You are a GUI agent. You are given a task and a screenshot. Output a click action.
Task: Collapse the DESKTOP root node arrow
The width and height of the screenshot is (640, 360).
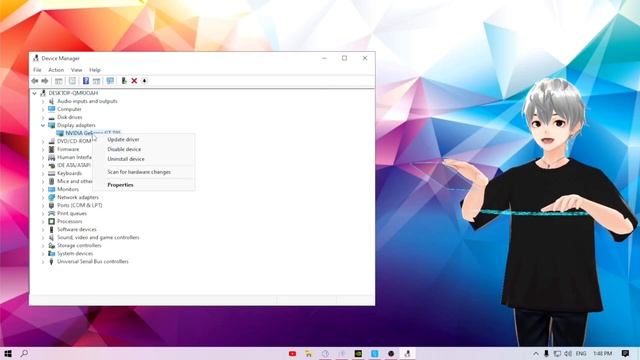click(35, 93)
